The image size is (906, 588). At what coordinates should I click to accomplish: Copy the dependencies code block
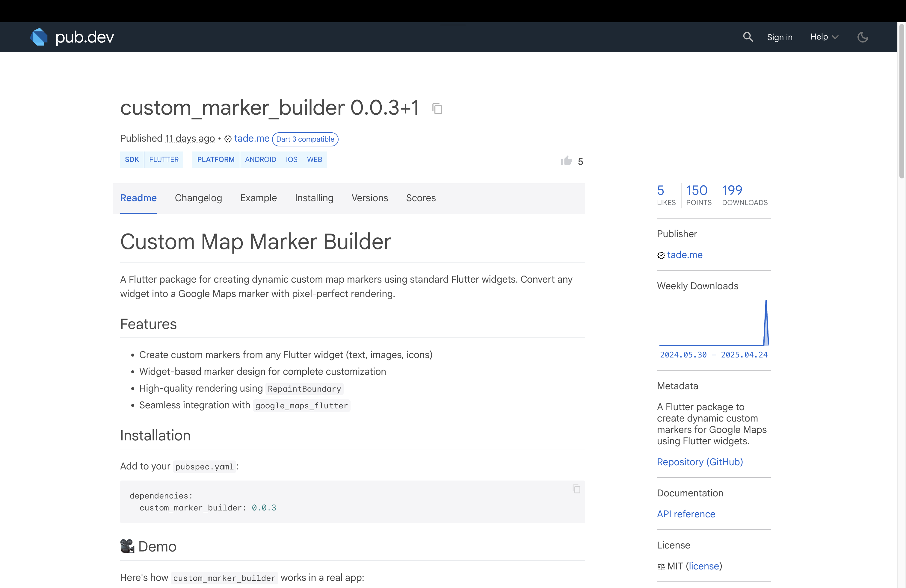tap(576, 489)
